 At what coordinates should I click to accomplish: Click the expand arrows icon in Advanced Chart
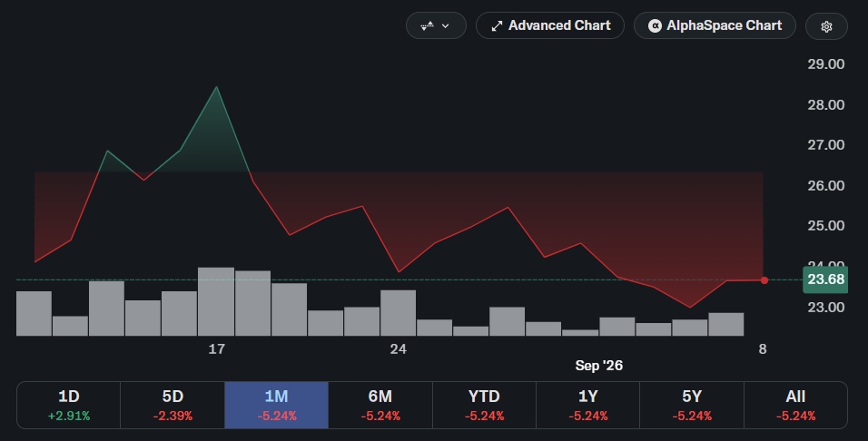[498, 26]
